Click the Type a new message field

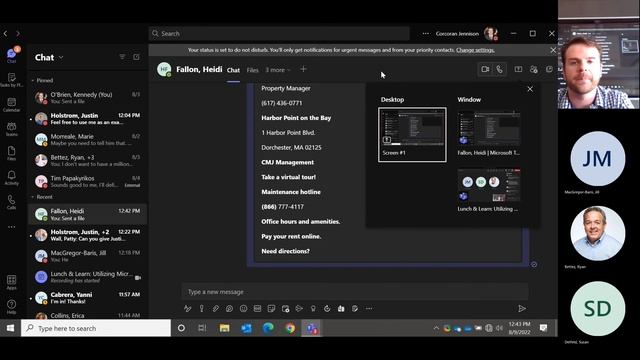click(354, 292)
